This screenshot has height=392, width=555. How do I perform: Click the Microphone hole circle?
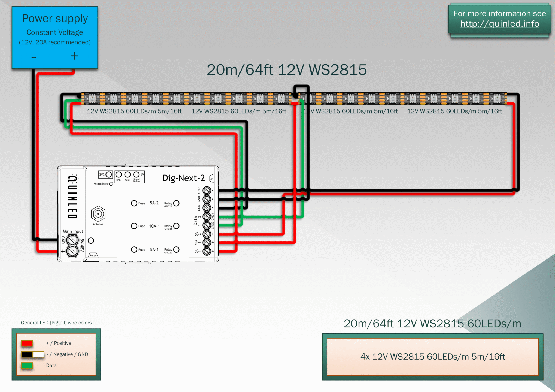pyautogui.click(x=111, y=184)
